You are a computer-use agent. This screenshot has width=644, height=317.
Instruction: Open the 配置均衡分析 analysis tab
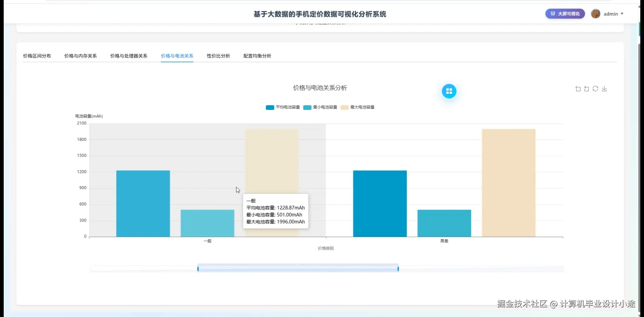point(257,56)
